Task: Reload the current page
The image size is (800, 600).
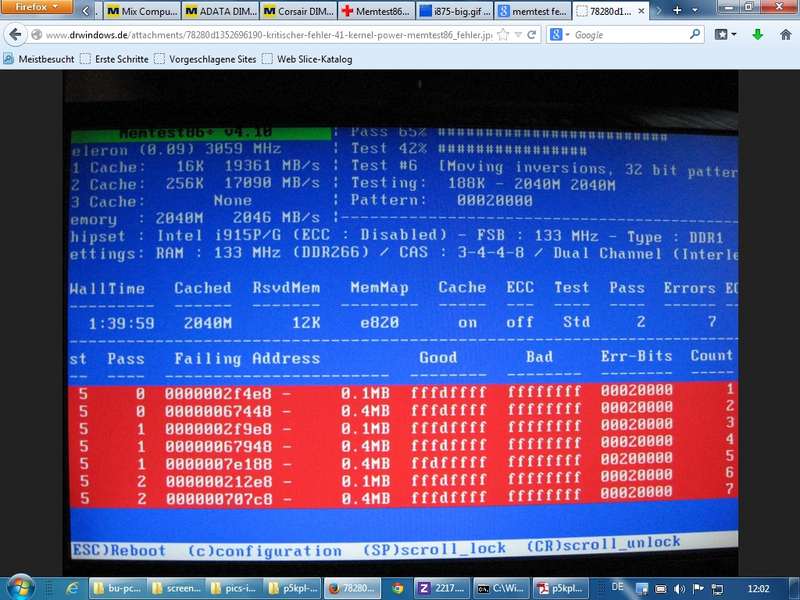Action: (532, 35)
